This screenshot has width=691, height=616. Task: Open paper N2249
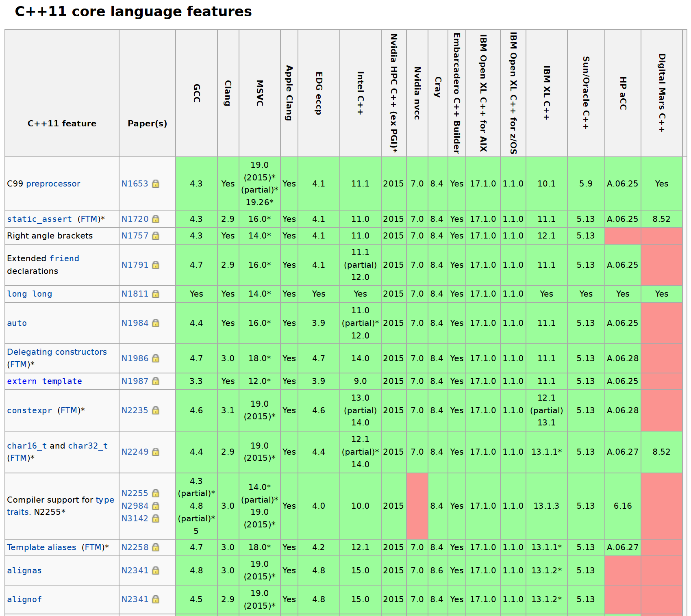(x=135, y=452)
